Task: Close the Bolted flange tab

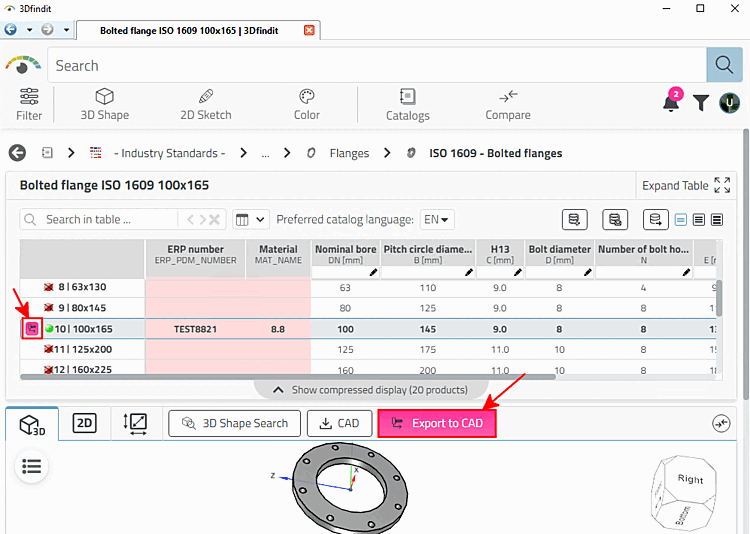Action: 309,30
